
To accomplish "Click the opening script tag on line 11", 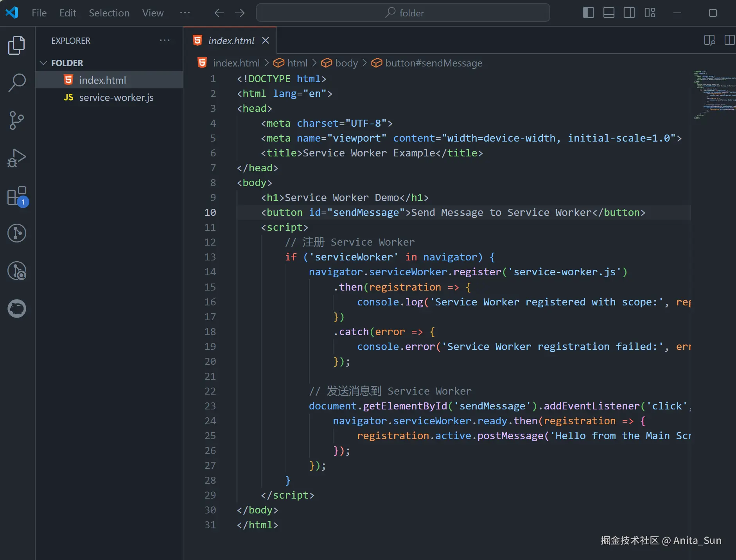I will (x=285, y=227).
